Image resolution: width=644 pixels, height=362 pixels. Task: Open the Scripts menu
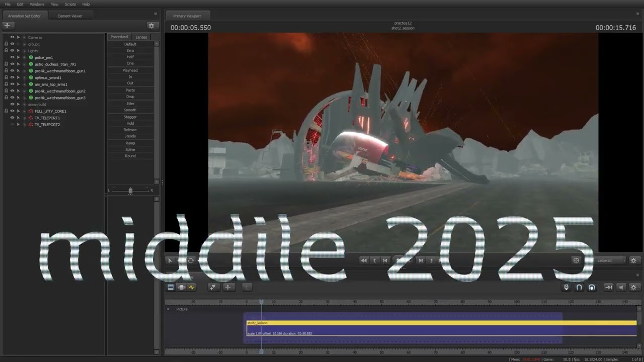[x=70, y=4]
